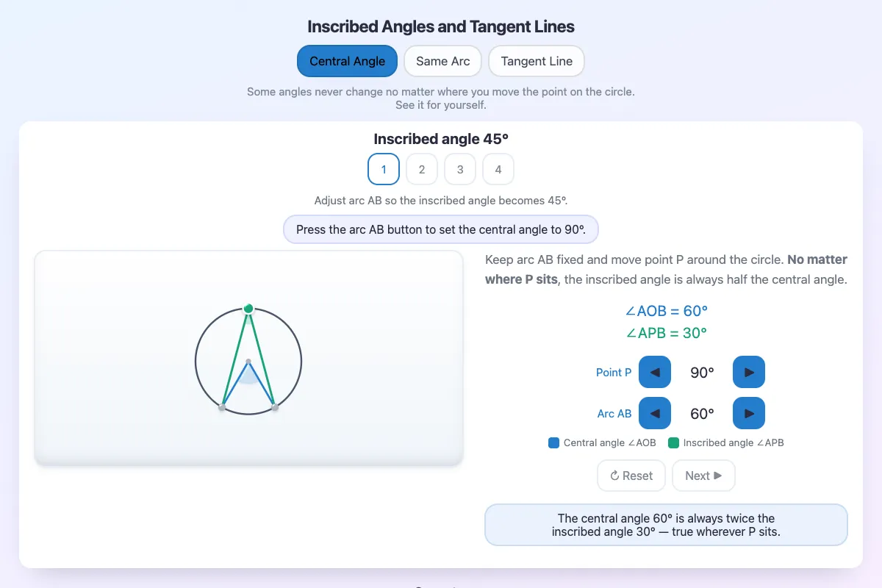
Task: Switch to the Central Angle tab
Action: click(x=347, y=61)
